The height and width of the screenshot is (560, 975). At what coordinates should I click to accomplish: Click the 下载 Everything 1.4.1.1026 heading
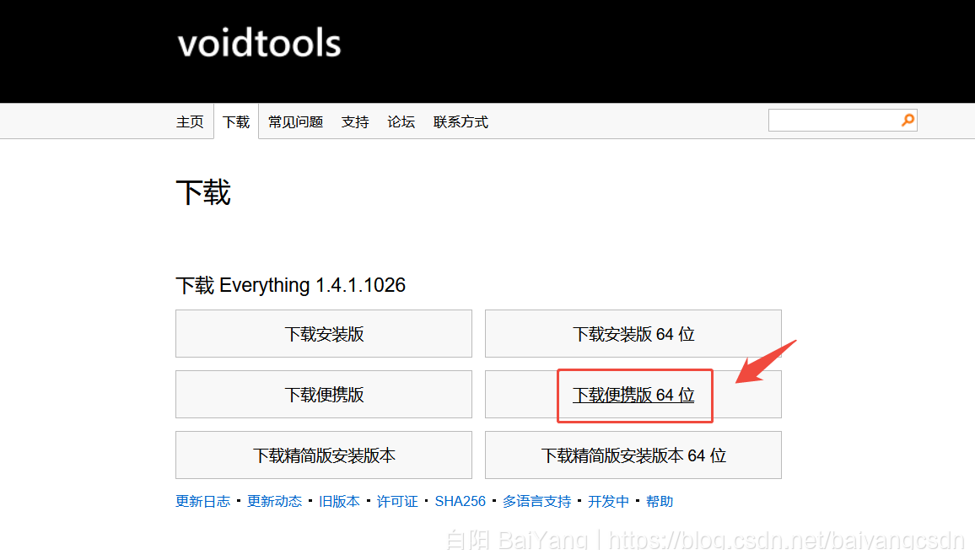click(x=290, y=285)
